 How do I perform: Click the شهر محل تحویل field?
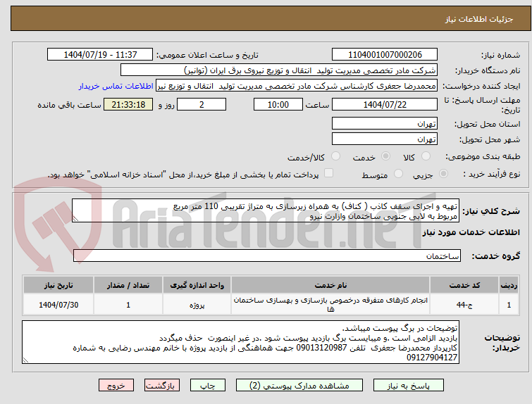tap(385, 139)
